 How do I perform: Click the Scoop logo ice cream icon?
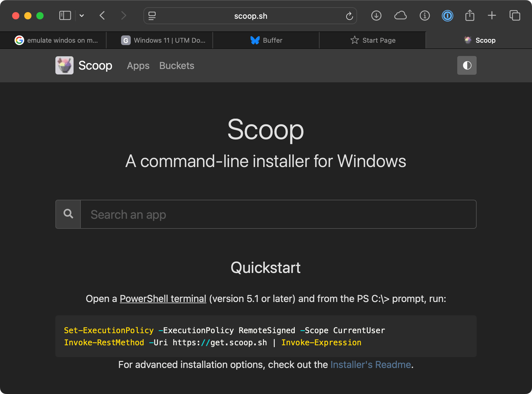(64, 65)
